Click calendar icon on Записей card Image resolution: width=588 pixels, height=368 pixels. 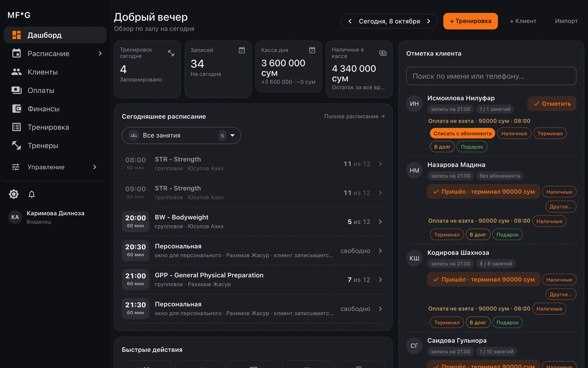[242, 50]
